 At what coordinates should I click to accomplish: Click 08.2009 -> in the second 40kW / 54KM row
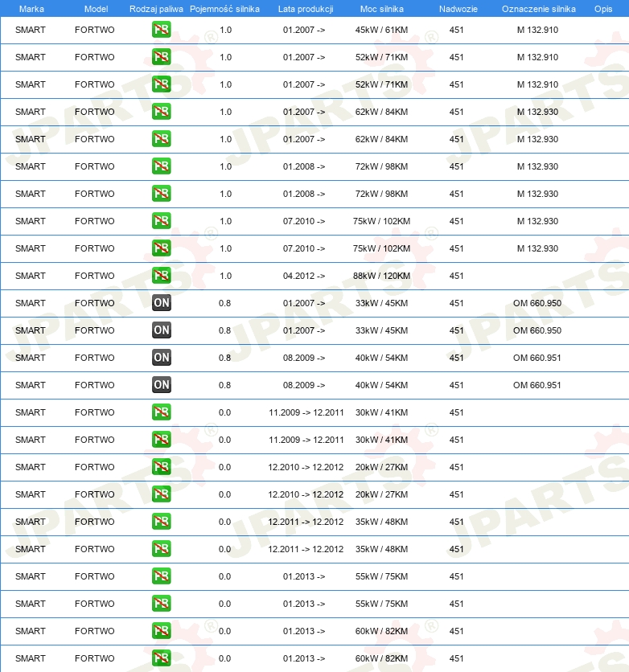coord(304,385)
